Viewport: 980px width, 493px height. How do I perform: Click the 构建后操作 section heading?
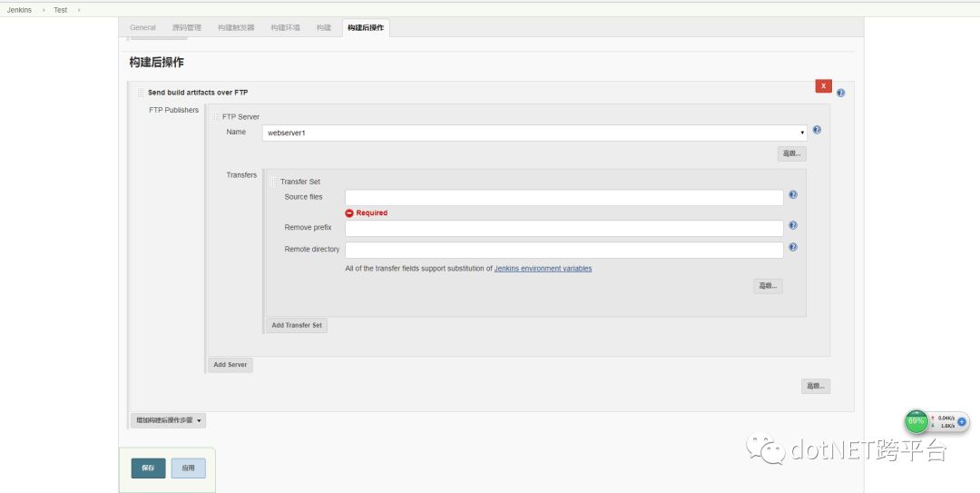pyautogui.click(x=156, y=62)
